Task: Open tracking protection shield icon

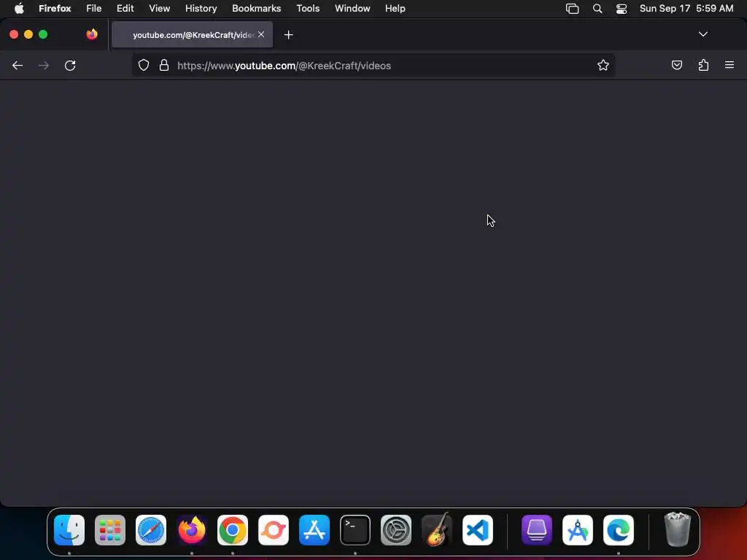Action: click(x=144, y=65)
